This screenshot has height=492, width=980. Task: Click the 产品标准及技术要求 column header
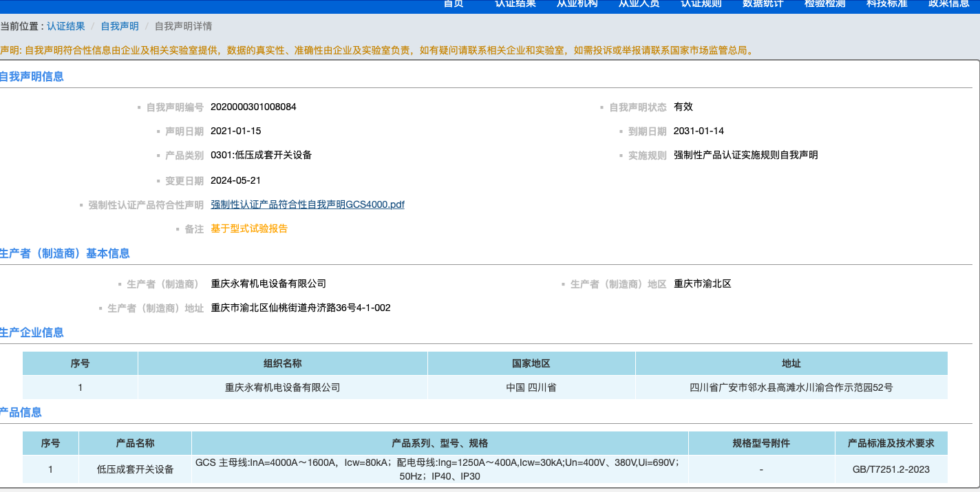click(891, 443)
